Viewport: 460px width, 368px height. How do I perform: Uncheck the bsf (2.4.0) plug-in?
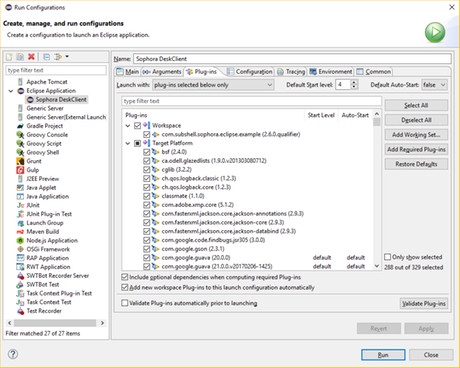click(x=146, y=152)
